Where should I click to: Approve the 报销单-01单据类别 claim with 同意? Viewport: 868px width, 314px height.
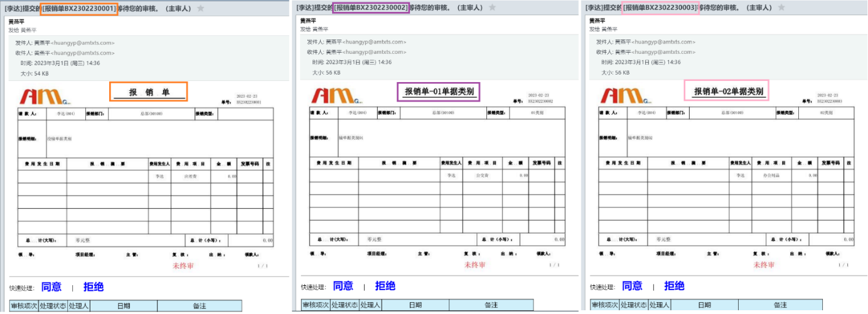(343, 286)
